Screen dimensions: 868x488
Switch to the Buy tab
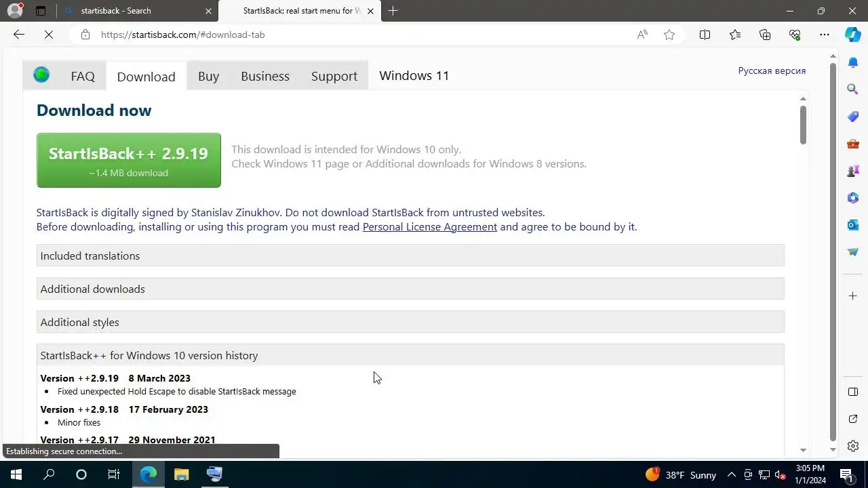208,76
